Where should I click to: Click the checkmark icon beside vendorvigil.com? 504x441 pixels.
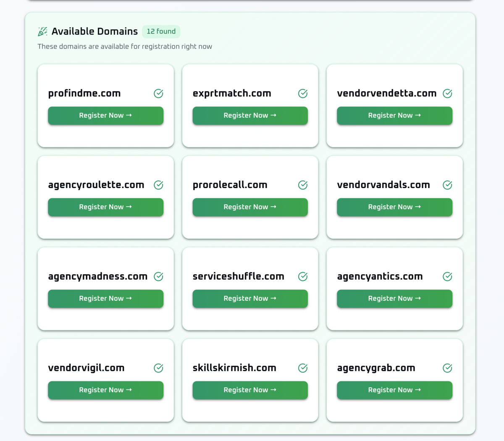(x=158, y=368)
